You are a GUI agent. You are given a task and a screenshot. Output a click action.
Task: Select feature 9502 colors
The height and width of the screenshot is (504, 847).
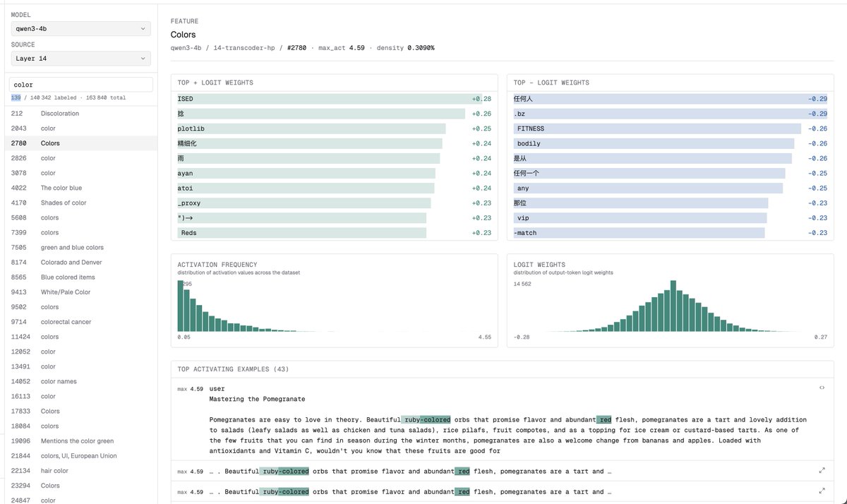[x=80, y=307]
